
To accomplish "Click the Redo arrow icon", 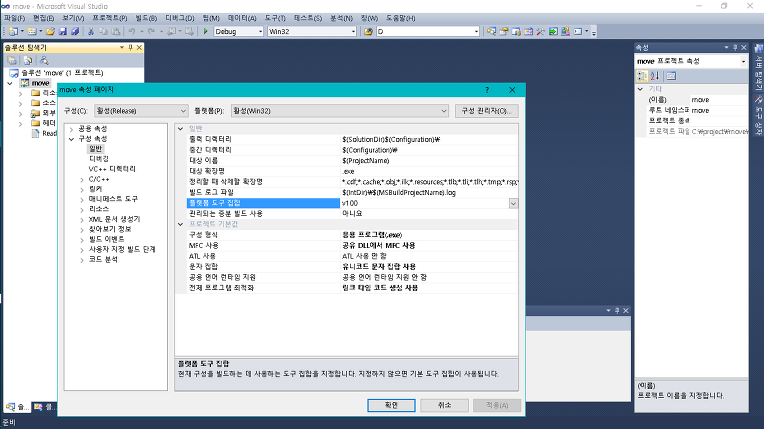I will [x=152, y=31].
